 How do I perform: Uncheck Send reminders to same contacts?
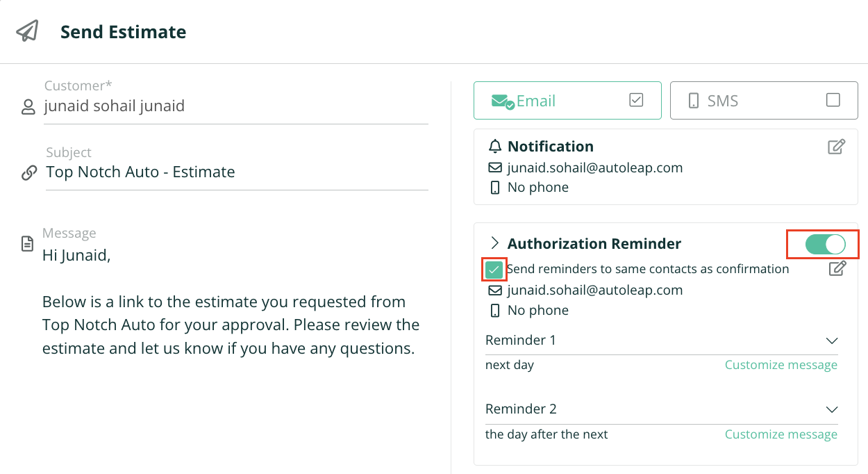tap(494, 269)
